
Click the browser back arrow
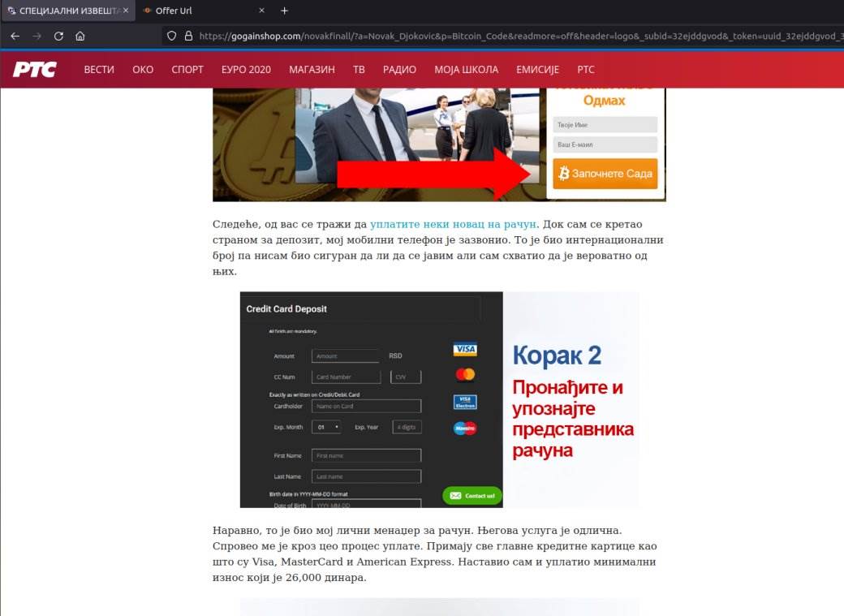(x=15, y=36)
